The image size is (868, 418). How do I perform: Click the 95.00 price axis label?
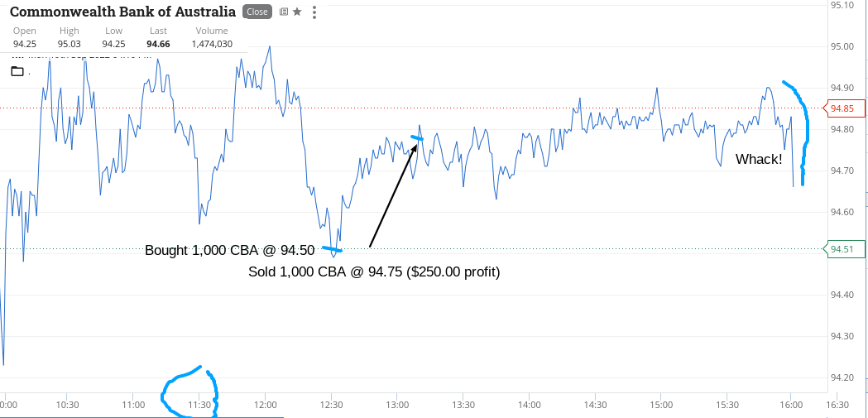pyautogui.click(x=842, y=46)
